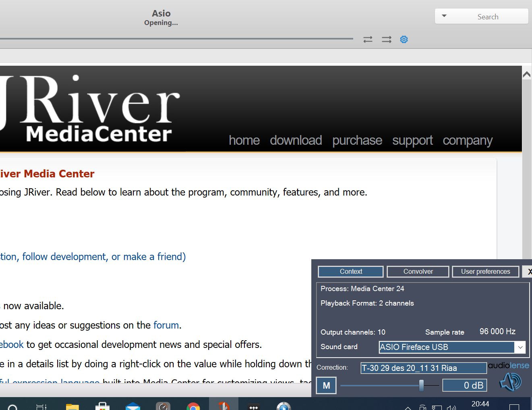
Task: Click the Correction field with T-30 29 des
Action: (424, 368)
